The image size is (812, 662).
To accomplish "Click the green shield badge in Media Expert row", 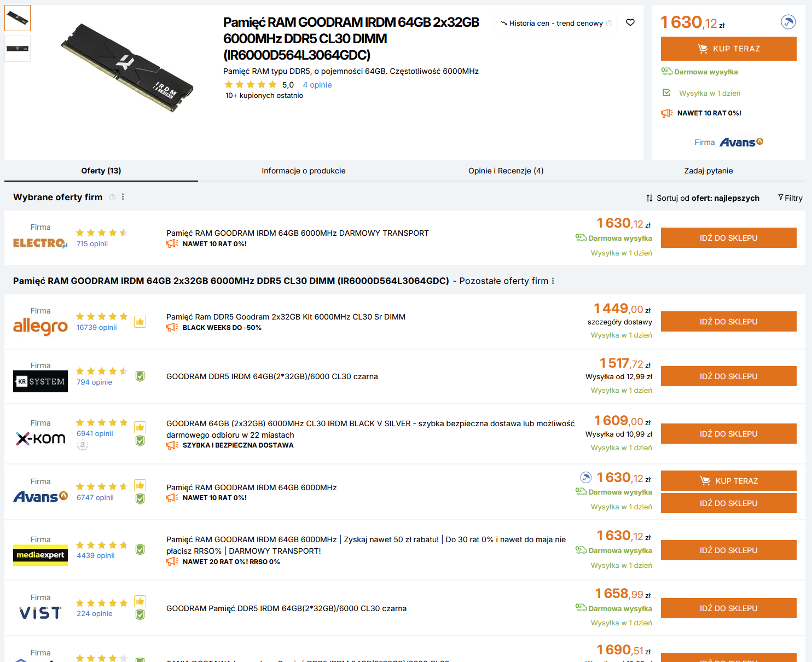I will tap(140, 550).
